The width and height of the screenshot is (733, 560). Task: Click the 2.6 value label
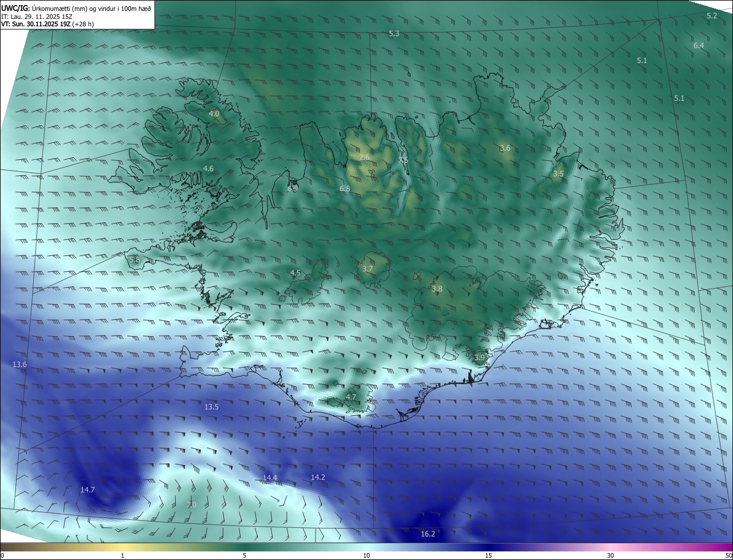pos(364,157)
